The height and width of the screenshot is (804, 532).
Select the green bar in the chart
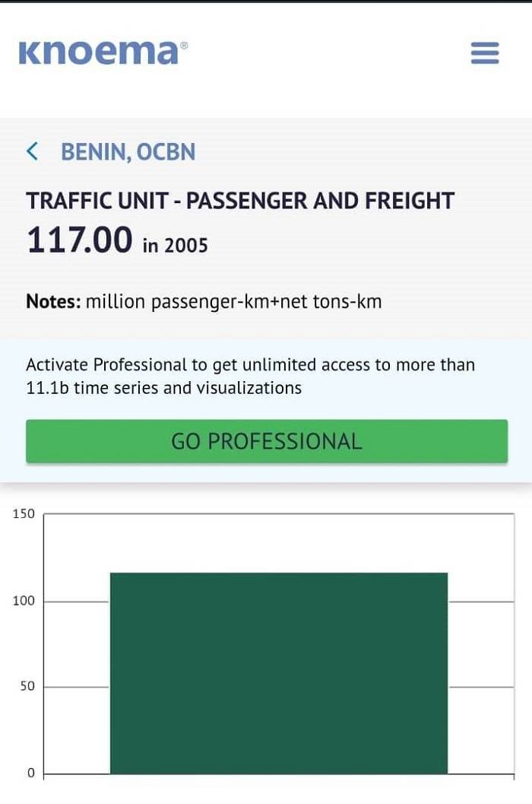pyautogui.click(x=278, y=672)
